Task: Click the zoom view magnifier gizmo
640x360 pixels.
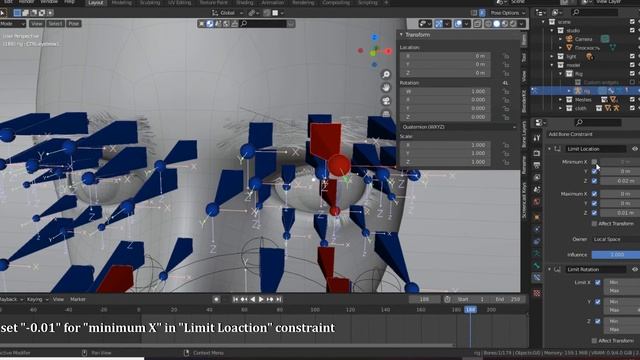Action: click(386, 74)
